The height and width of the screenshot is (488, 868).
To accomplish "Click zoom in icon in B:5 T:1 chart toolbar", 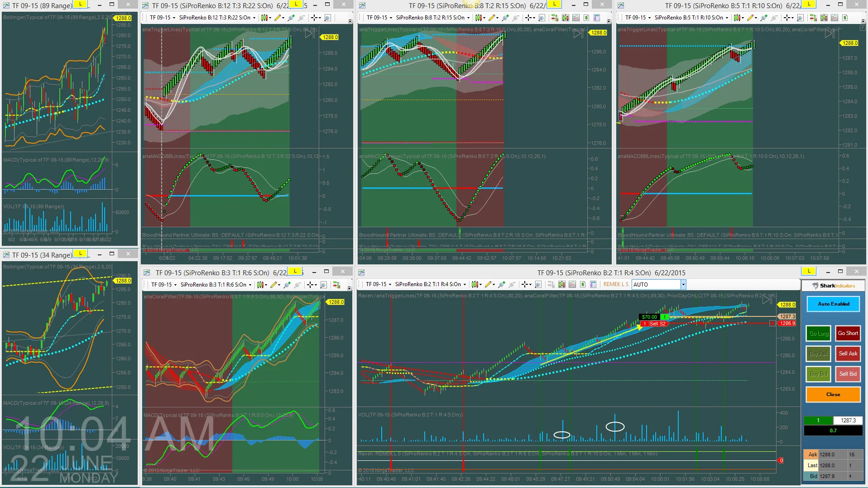I will (x=763, y=18).
